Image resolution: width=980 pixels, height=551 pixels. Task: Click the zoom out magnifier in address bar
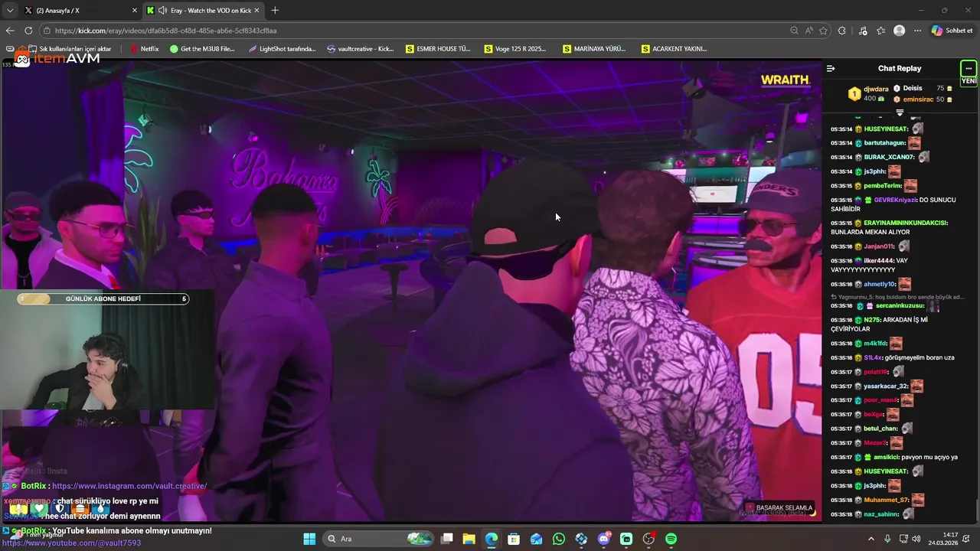click(x=794, y=31)
